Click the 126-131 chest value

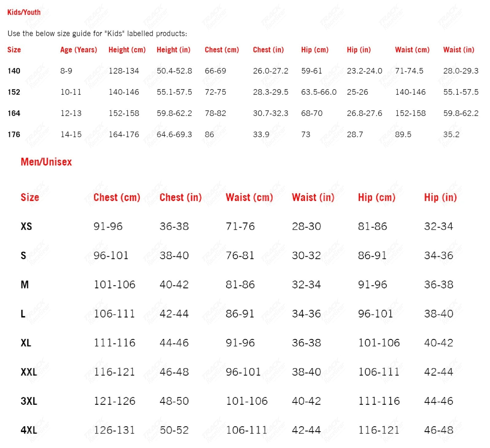(114, 430)
